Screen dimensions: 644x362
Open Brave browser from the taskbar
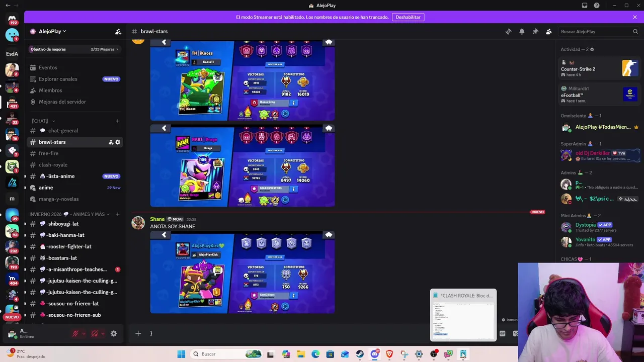tap(389, 354)
